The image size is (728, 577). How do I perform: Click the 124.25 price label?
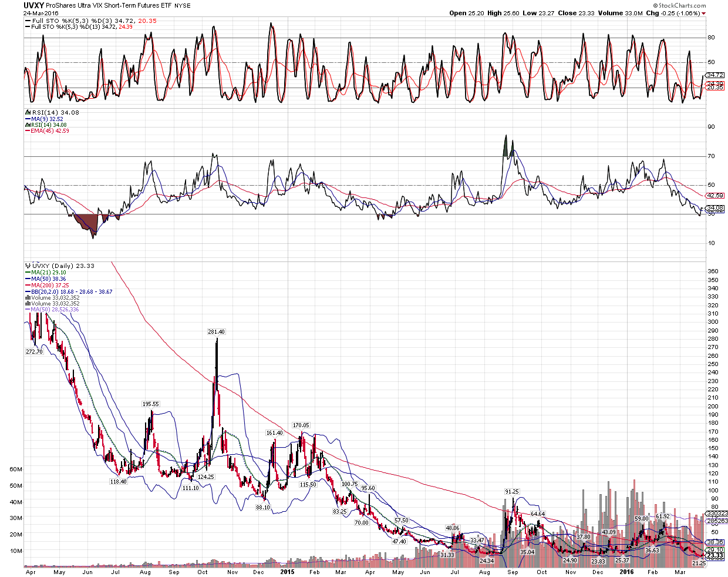(x=206, y=477)
